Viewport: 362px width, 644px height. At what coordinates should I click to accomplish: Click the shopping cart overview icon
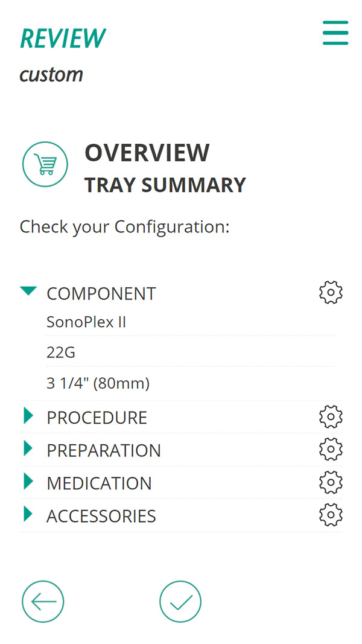coord(45,164)
